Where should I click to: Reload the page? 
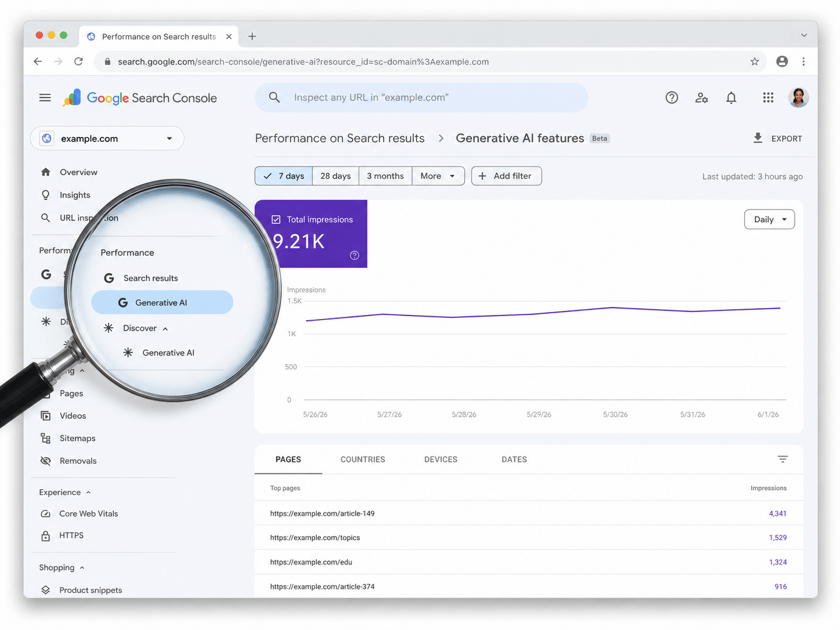[x=78, y=61]
